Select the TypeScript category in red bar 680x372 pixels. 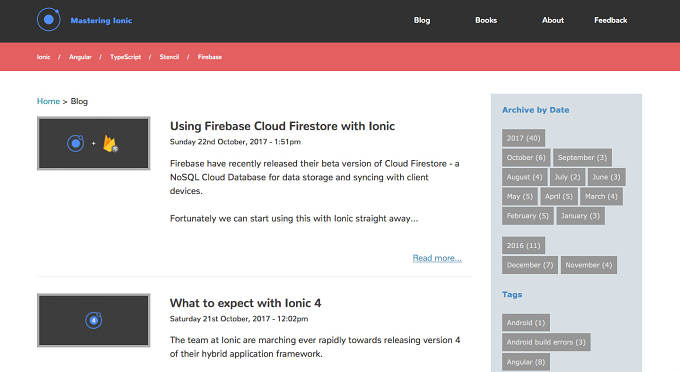pos(125,57)
